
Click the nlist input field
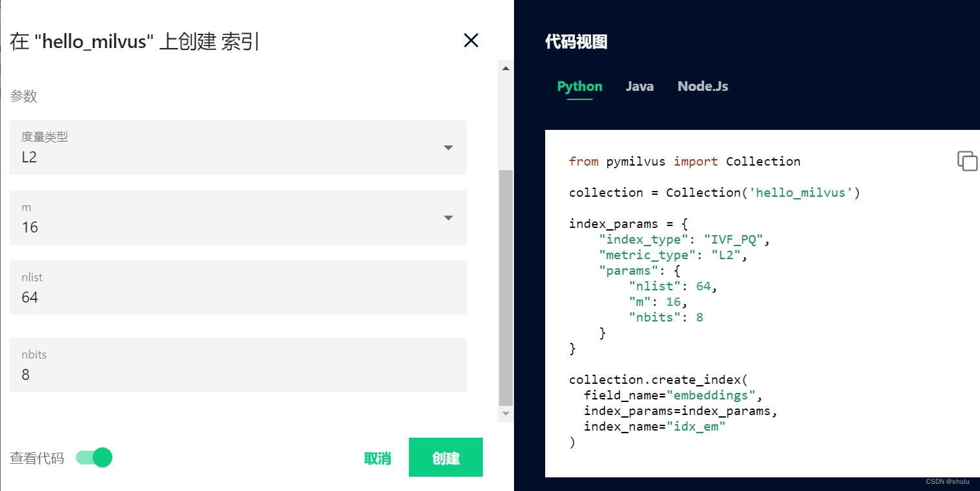tap(238, 288)
